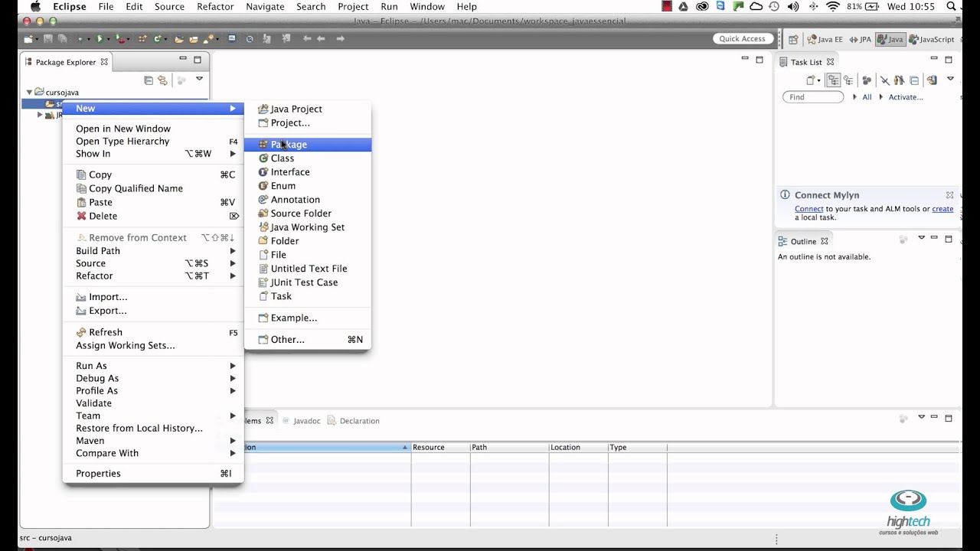980x551 pixels.
Task: Choose JUnit Test Case in New submenu
Action: pos(308,282)
